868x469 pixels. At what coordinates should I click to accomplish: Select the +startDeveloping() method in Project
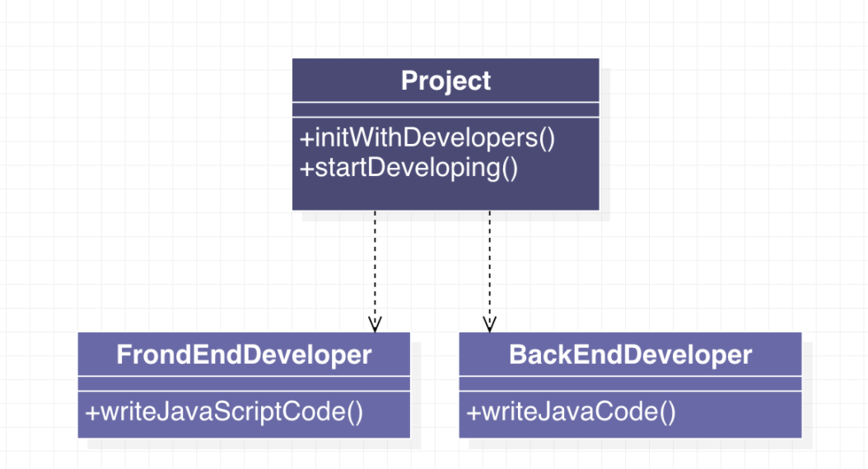[x=409, y=168]
